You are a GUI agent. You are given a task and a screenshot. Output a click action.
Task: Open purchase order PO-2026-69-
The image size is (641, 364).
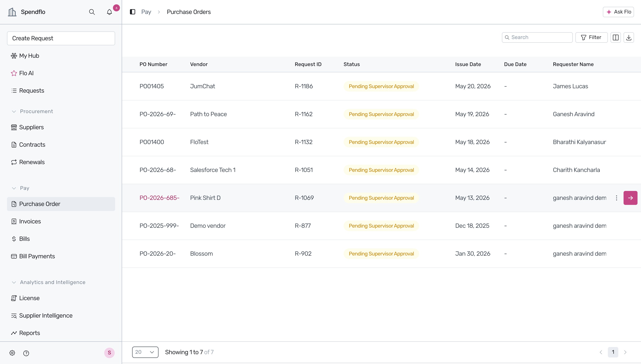157,114
